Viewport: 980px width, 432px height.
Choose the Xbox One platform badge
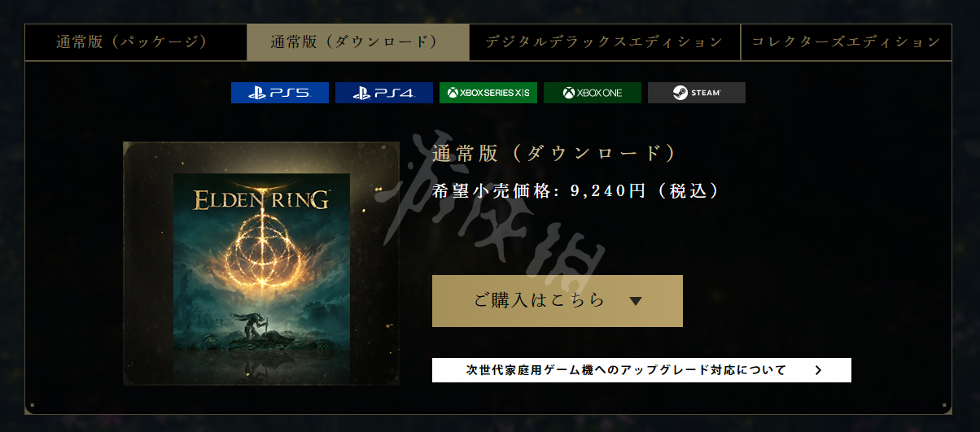point(592,93)
